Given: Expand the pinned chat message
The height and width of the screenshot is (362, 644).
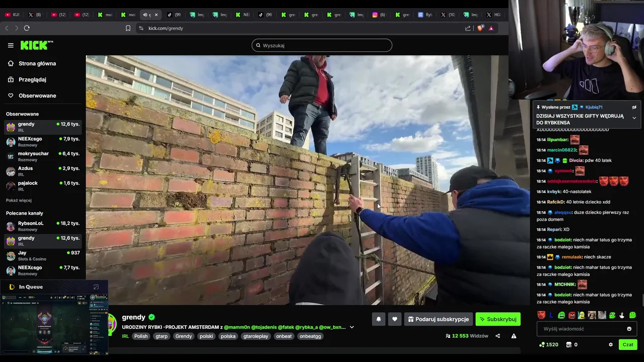Looking at the screenshot, I should 634,118.
